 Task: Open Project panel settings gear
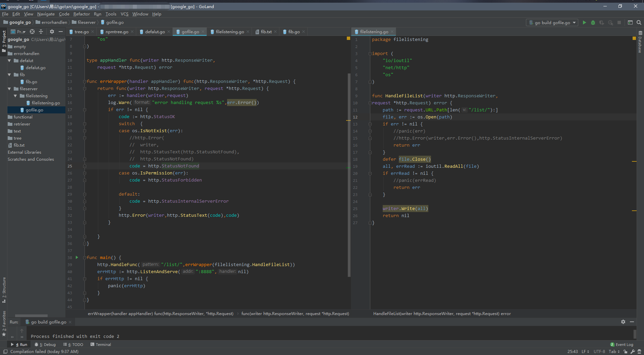52,32
